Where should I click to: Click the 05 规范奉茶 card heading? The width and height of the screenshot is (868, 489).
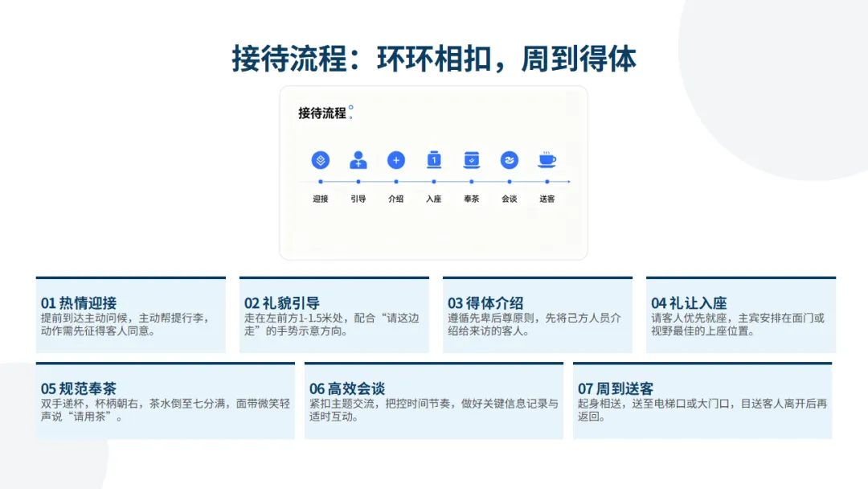pyautogui.click(x=79, y=388)
